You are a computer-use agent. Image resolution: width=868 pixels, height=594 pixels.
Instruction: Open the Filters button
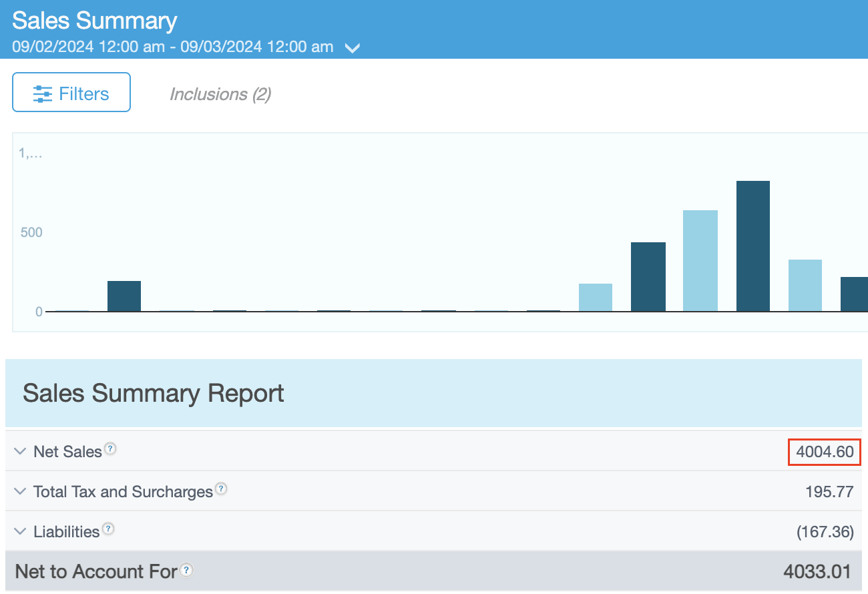[x=71, y=92]
